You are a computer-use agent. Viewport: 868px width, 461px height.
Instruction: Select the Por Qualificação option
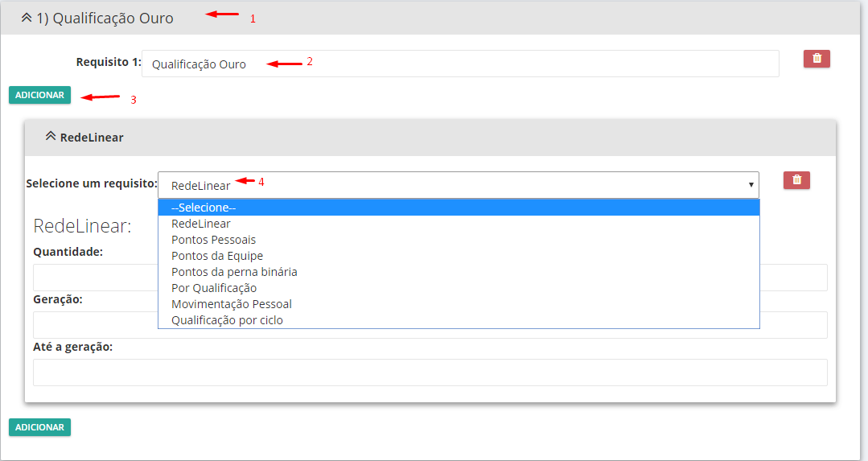click(x=459, y=288)
